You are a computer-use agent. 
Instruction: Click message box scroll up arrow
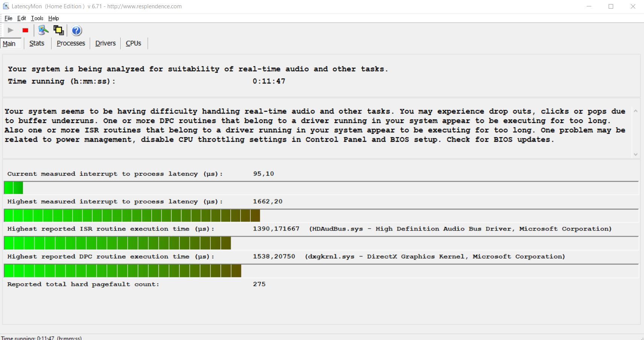[x=635, y=111]
